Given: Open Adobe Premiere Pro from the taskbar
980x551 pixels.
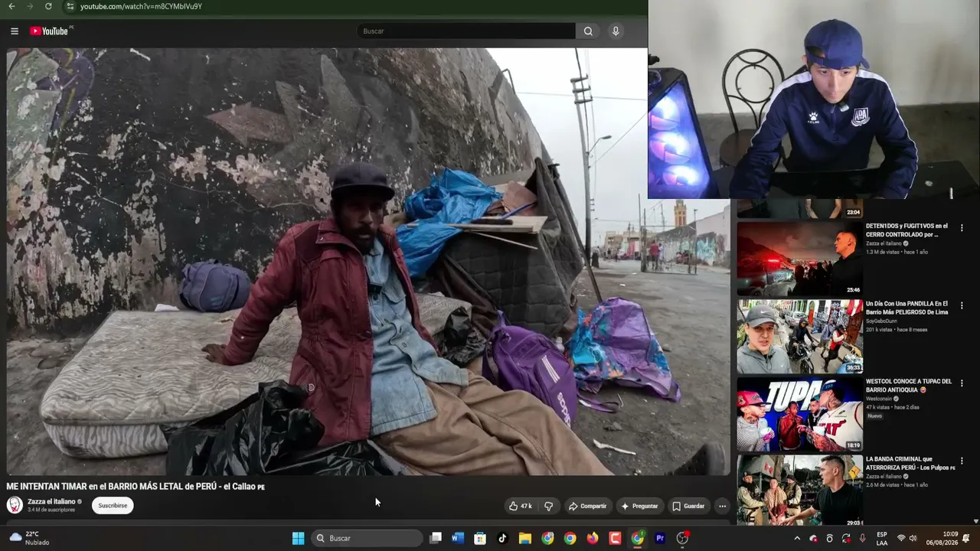Looking at the screenshot, I should (660, 538).
